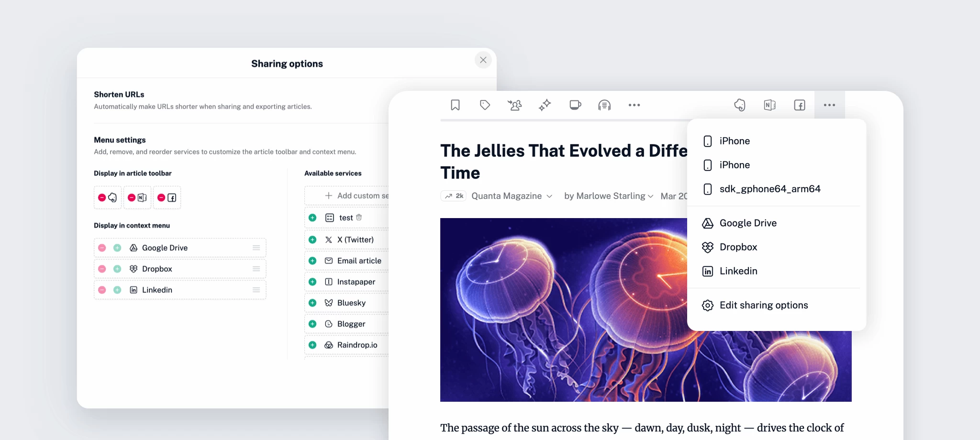The image size is (980, 440).
Task: Click the tag icon in article toolbar
Action: [485, 105]
